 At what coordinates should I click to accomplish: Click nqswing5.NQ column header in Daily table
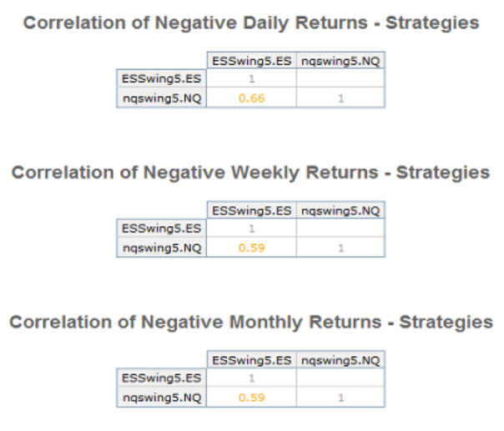tap(340, 61)
